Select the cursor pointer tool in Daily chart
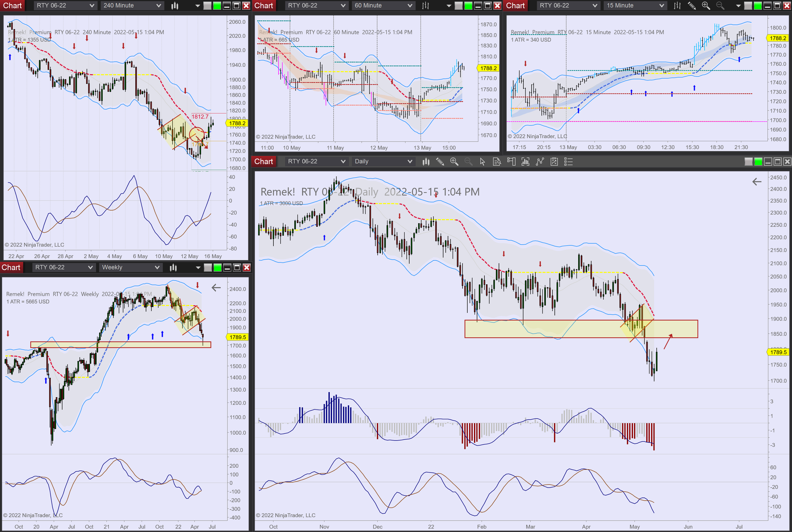The image size is (792, 532). pos(482,161)
